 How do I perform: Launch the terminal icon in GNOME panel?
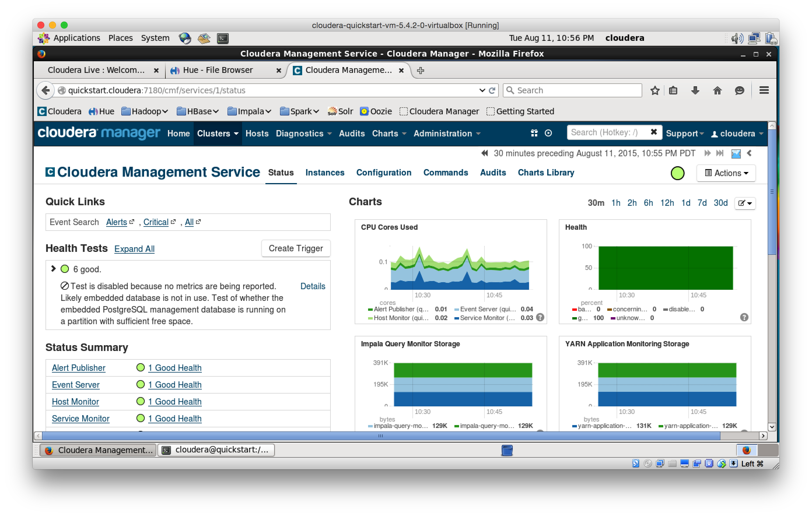coord(223,38)
